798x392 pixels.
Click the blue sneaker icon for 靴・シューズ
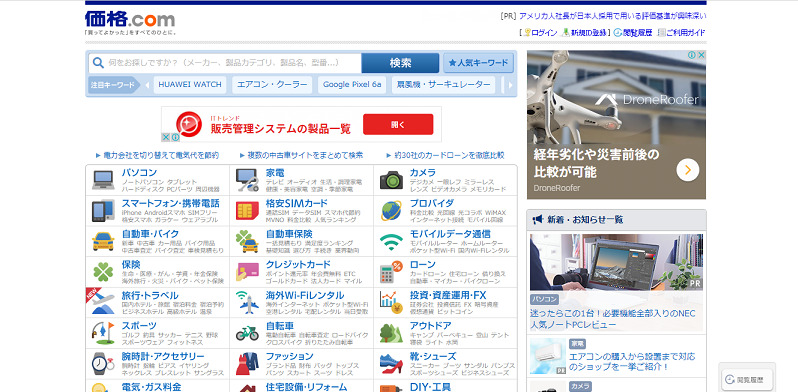pyautogui.click(x=391, y=364)
